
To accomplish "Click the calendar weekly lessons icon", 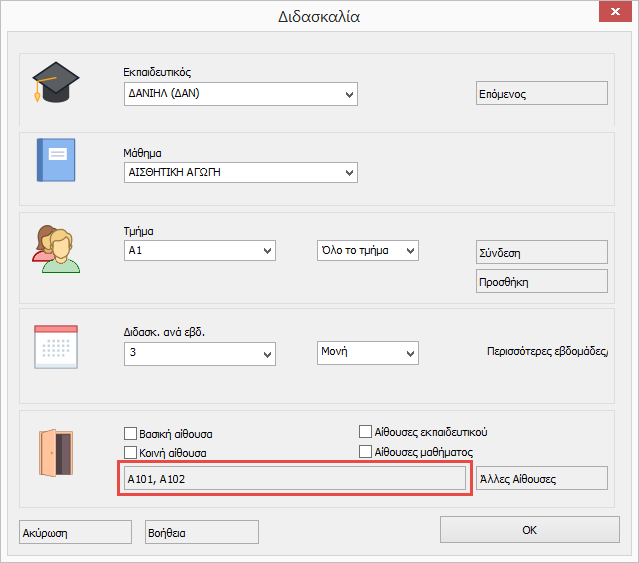I will 55,348.
